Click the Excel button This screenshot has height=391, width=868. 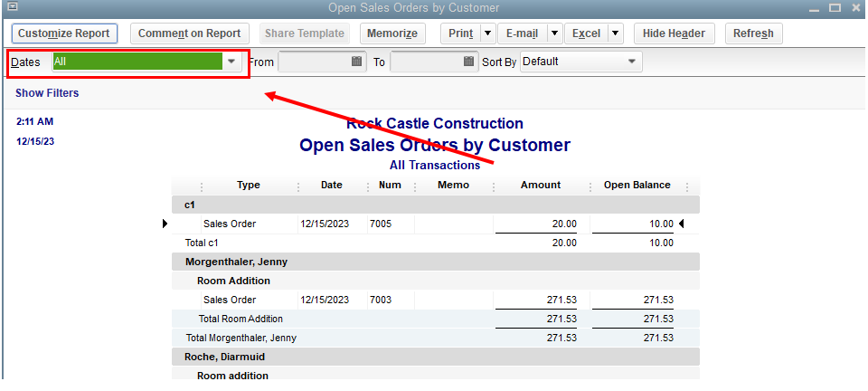click(x=586, y=33)
